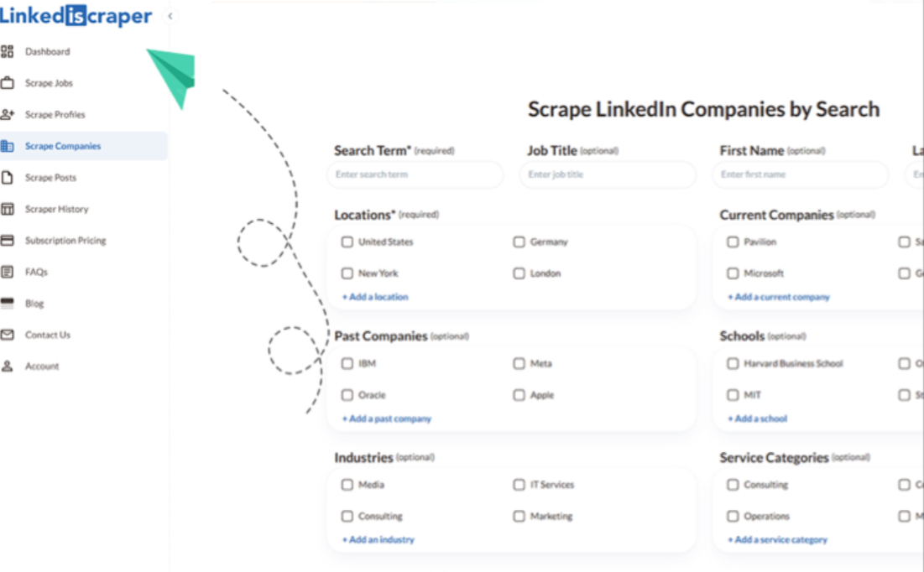924x572 pixels.
Task: Tick the IBM past company checkbox
Action: point(347,364)
